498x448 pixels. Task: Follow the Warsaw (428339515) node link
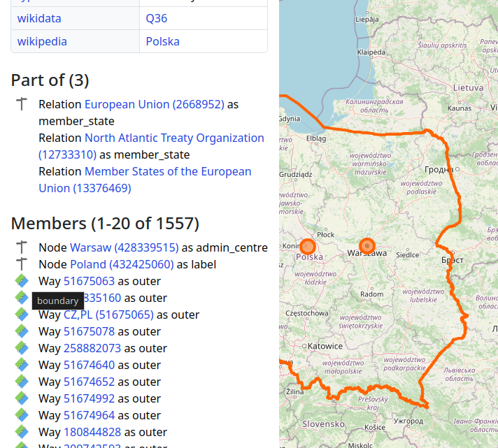click(124, 247)
